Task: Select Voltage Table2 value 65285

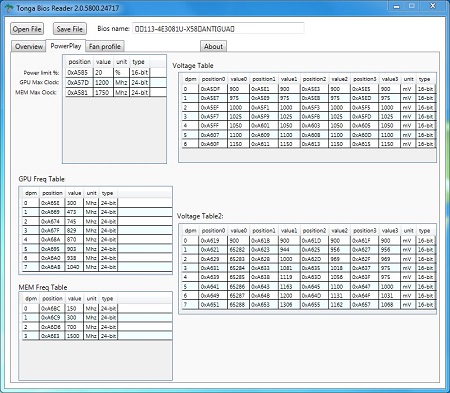Action: pos(238,277)
